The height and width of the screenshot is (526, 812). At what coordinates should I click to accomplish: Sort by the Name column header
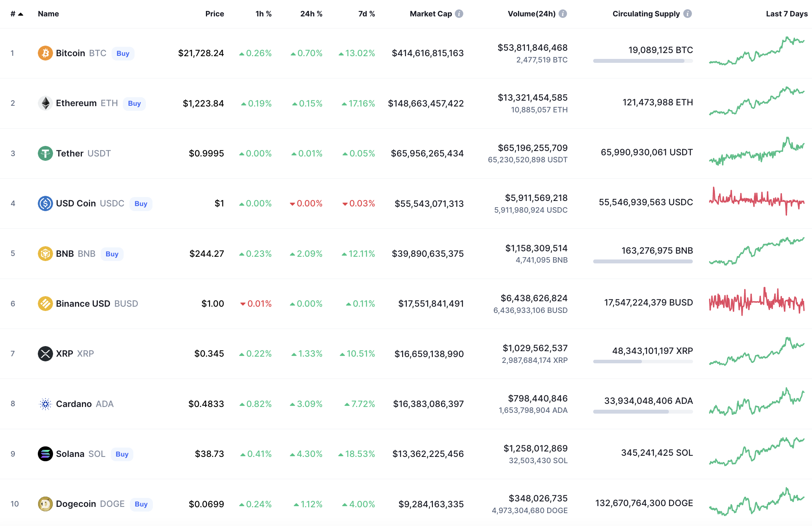point(48,14)
